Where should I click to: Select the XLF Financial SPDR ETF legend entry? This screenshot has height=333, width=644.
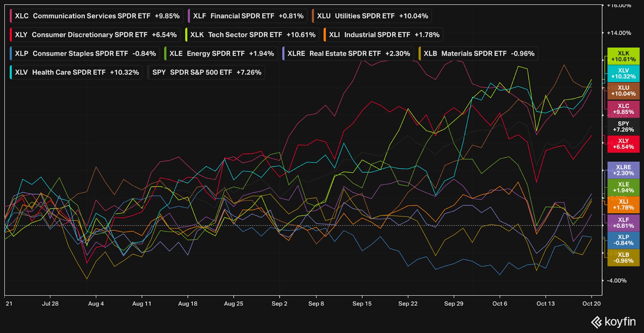[248, 16]
